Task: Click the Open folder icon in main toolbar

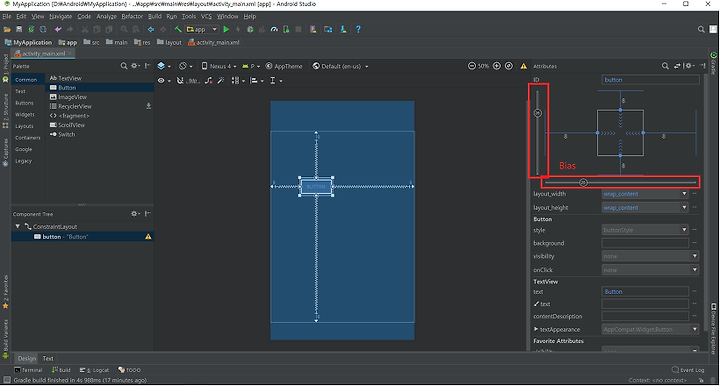Action: pos(7,29)
